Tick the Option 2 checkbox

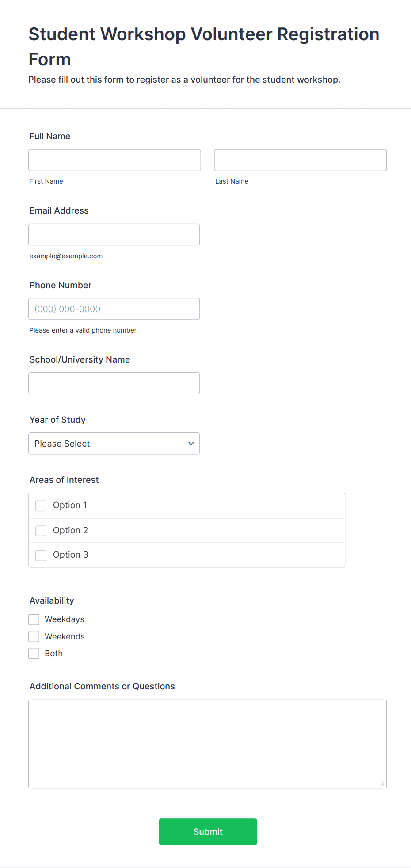41,531
